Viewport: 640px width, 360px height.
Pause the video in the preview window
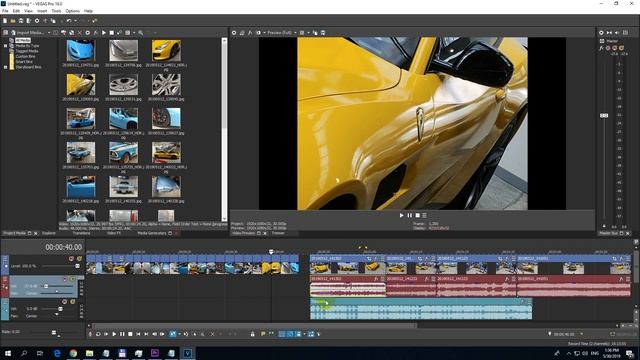(409, 216)
